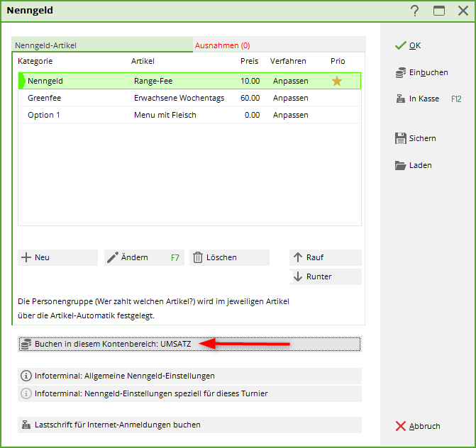Click the info icon for Allgemeine Nenngeld-Einstellungen
This screenshot has width=476, height=448.
[26, 376]
